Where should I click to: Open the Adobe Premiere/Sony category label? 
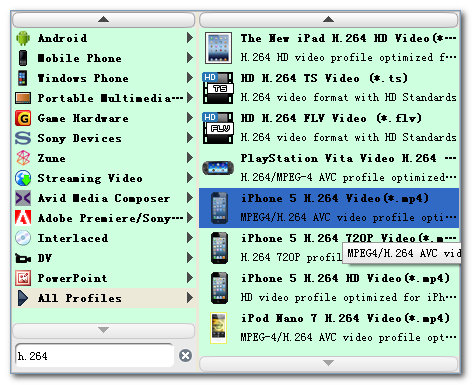tap(110, 218)
